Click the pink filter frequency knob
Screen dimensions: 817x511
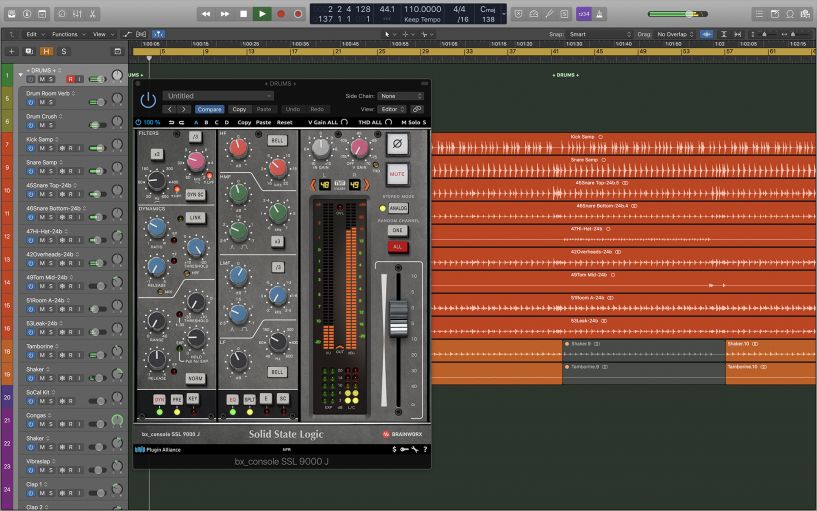click(196, 161)
